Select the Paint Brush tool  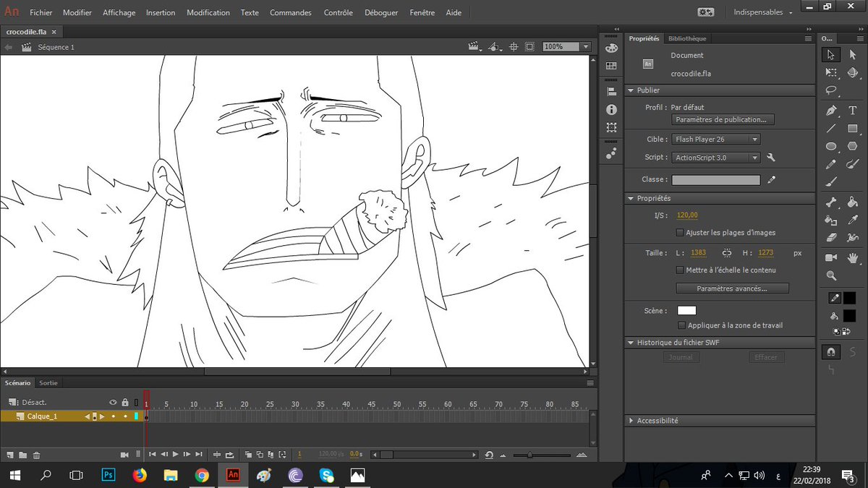(x=853, y=165)
